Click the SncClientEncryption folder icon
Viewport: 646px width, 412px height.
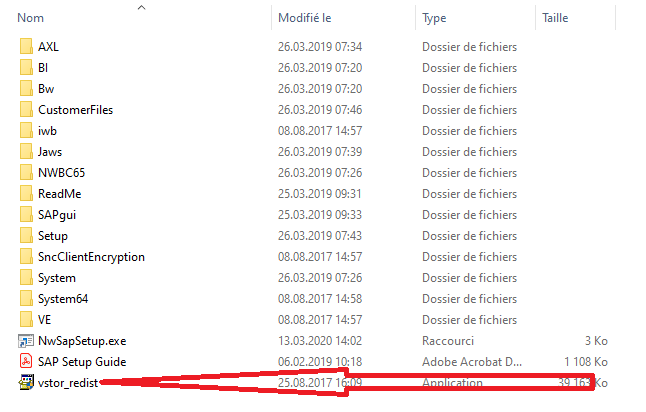point(26,257)
